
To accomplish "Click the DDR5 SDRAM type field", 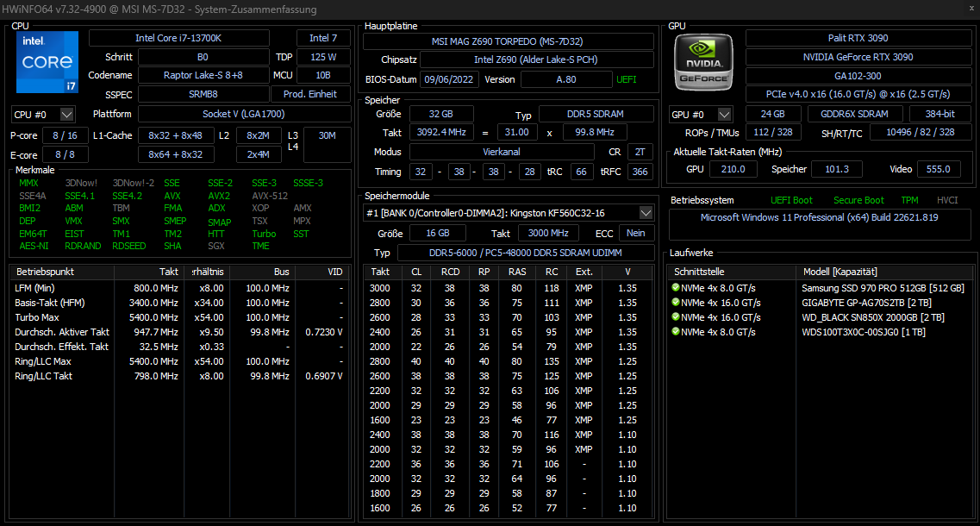I will [596, 115].
